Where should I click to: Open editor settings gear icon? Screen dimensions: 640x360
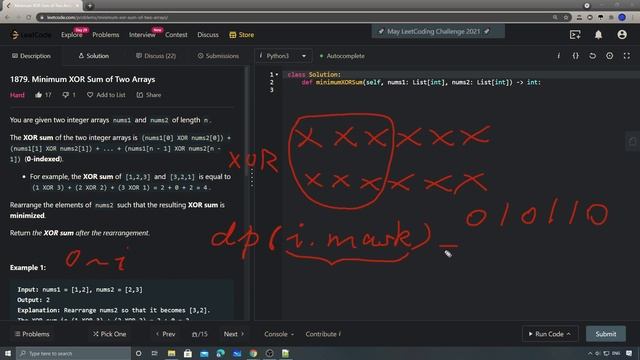pos(609,56)
